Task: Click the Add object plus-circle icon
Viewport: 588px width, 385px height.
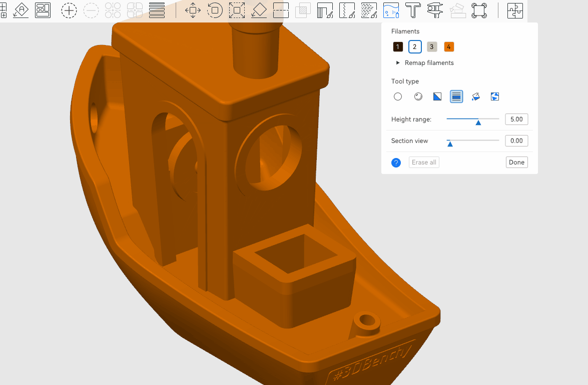Action: tap(69, 10)
